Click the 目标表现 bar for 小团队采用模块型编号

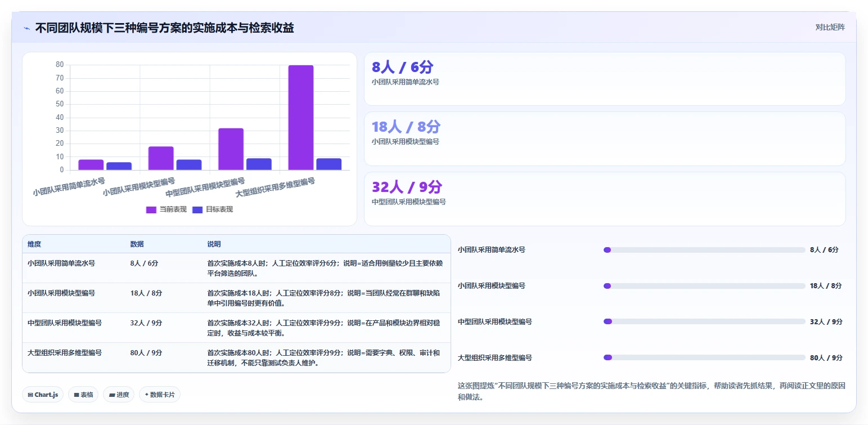pyautogui.click(x=189, y=165)
